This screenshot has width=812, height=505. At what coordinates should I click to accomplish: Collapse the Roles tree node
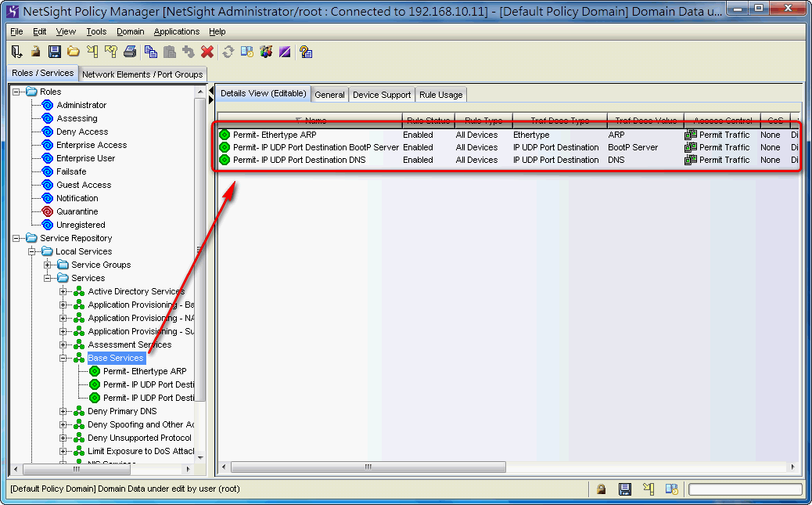16,92
